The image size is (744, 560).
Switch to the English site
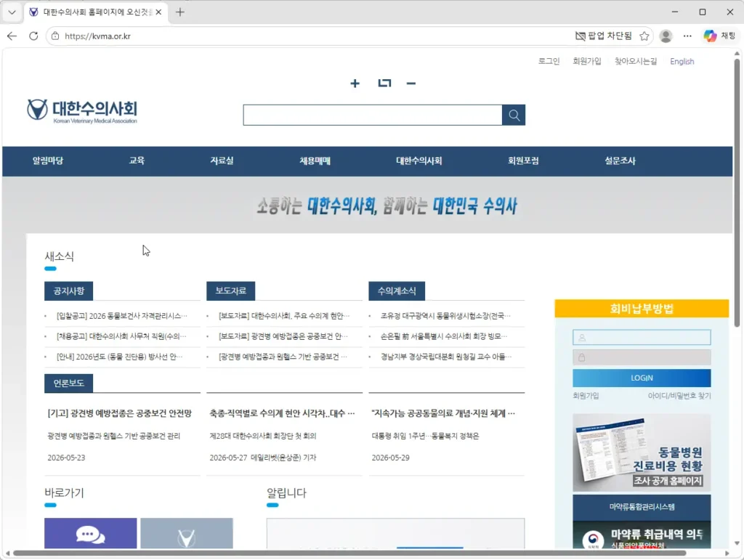click(682, 61)
